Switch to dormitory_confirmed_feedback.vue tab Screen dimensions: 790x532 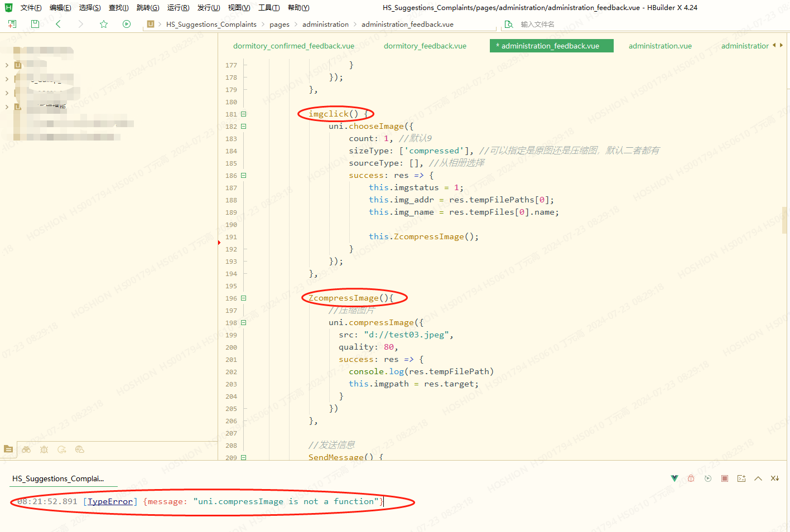pos(293,46)
